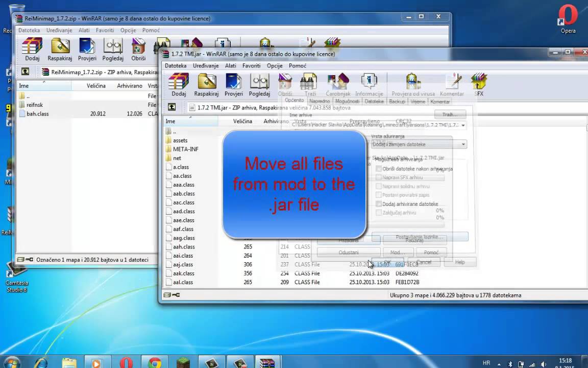This screenshot has width=588, height=368.
Task: Switch to Napredno tab in dialog
Action: pyautogui.click(x=320, y=101)
